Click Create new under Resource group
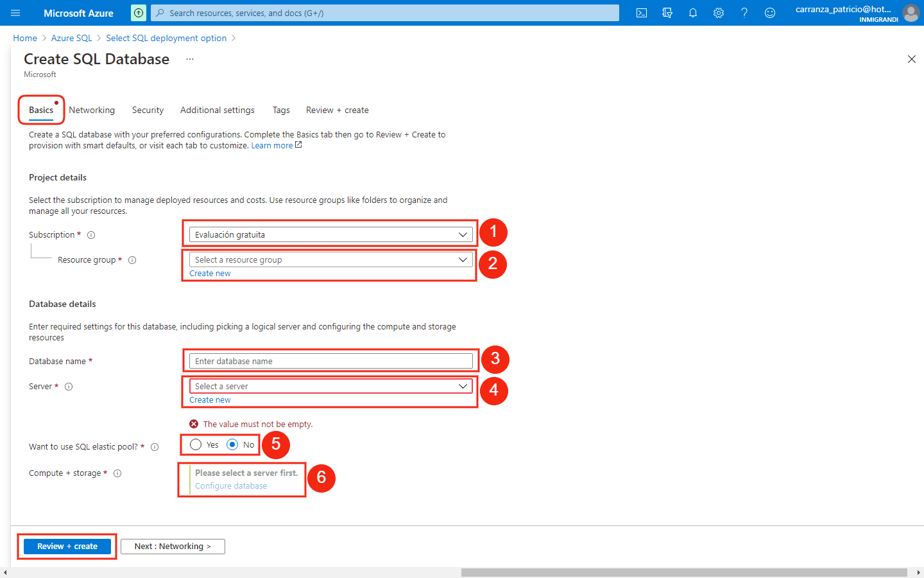Screen dimensions: 924x578 210,274
